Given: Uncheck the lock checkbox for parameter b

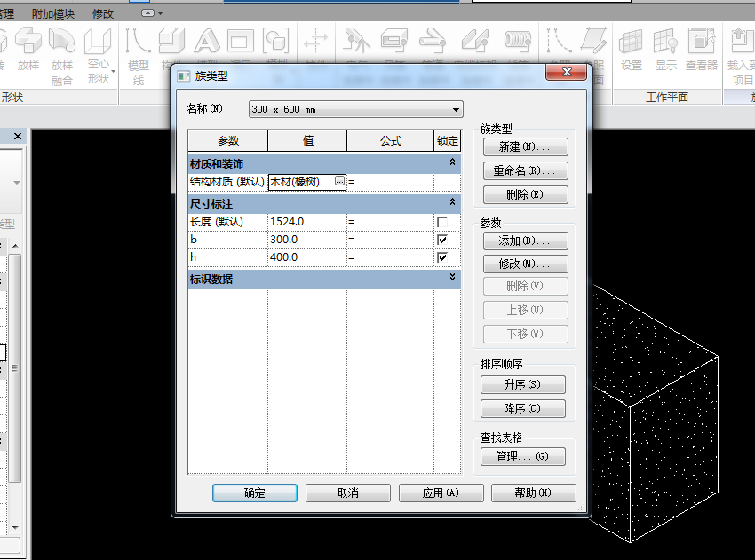Looking at the screenshot, I should coord(442,240).
